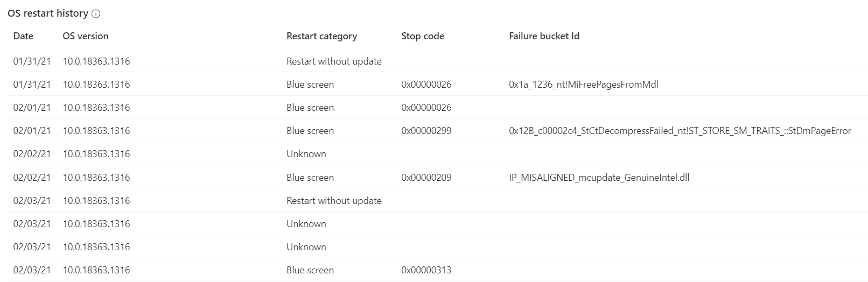Select the 0x1a_1236_nt!MiFreePagesFromMdl failure bucket
868x282 pixels.
[x=583, y=84]
